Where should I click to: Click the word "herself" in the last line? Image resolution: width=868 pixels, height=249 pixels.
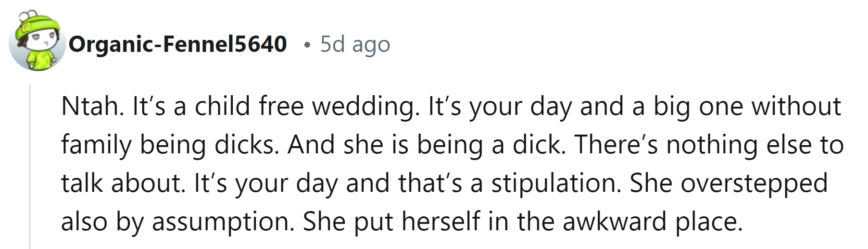(x=440, y=222)
